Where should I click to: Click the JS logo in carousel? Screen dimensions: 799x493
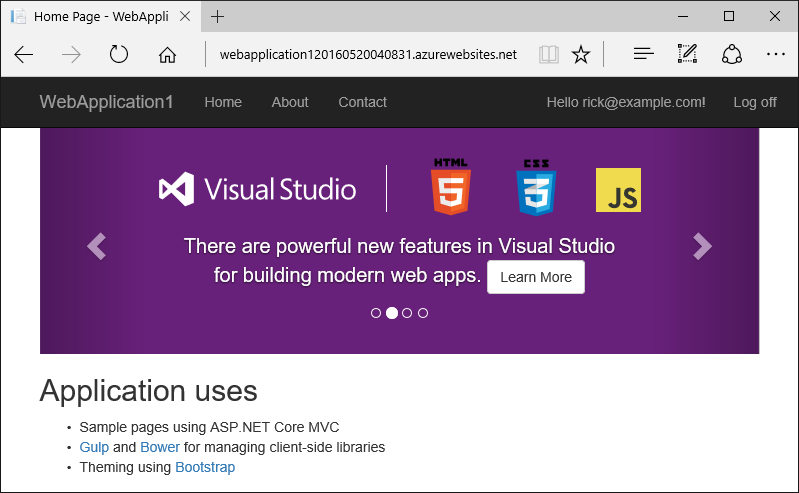[619, 190]
